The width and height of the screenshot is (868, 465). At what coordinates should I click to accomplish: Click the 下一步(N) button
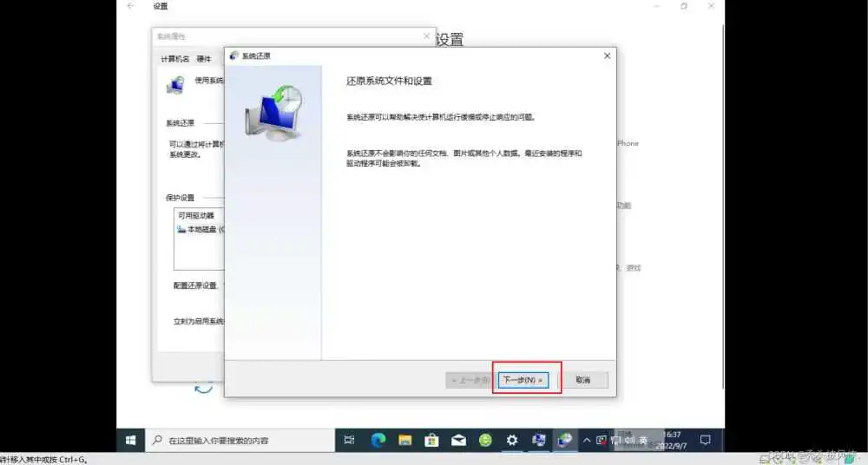coord(523,380)
